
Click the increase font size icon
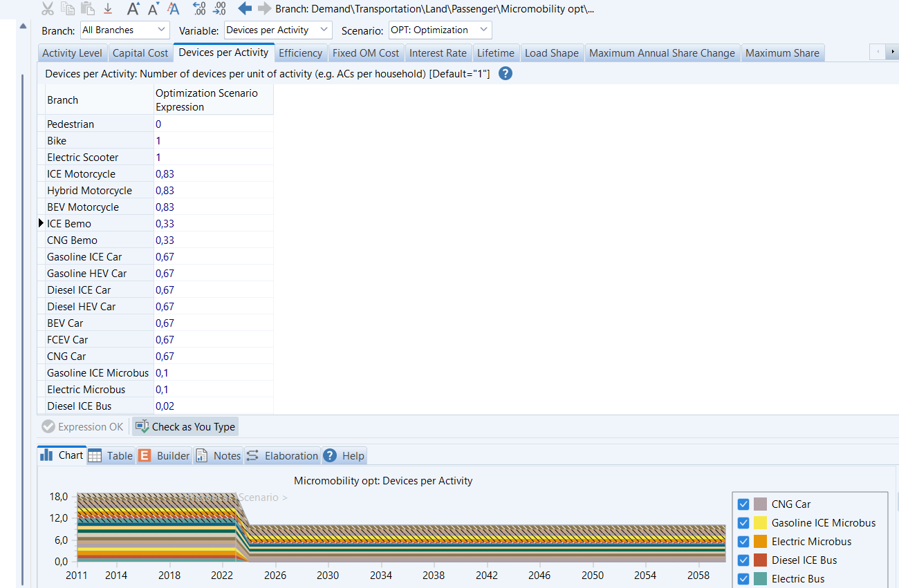pos(134,8)
